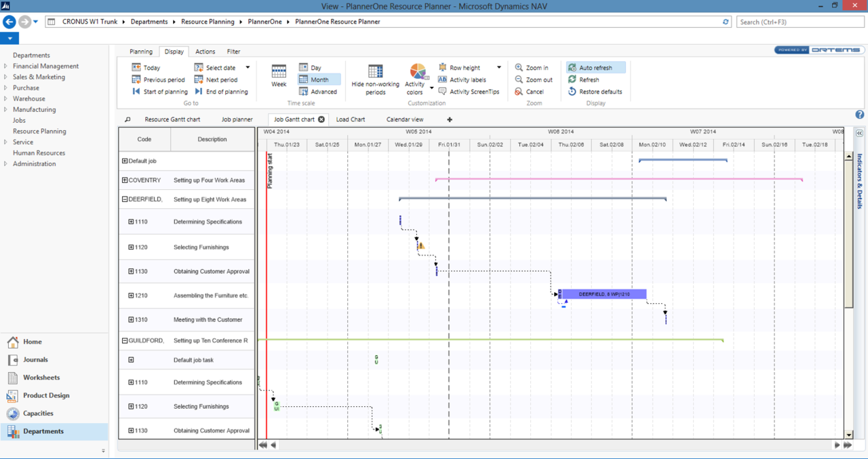868x459 pixels.
Task: Open the Journals navigation pane
Action: point(54,360)
